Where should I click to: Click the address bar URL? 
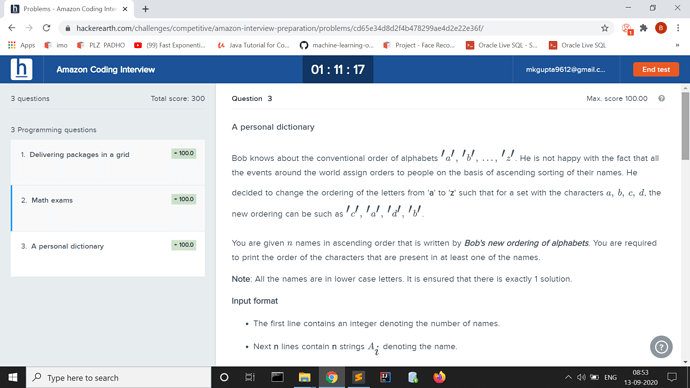click(x=280, y=28)
